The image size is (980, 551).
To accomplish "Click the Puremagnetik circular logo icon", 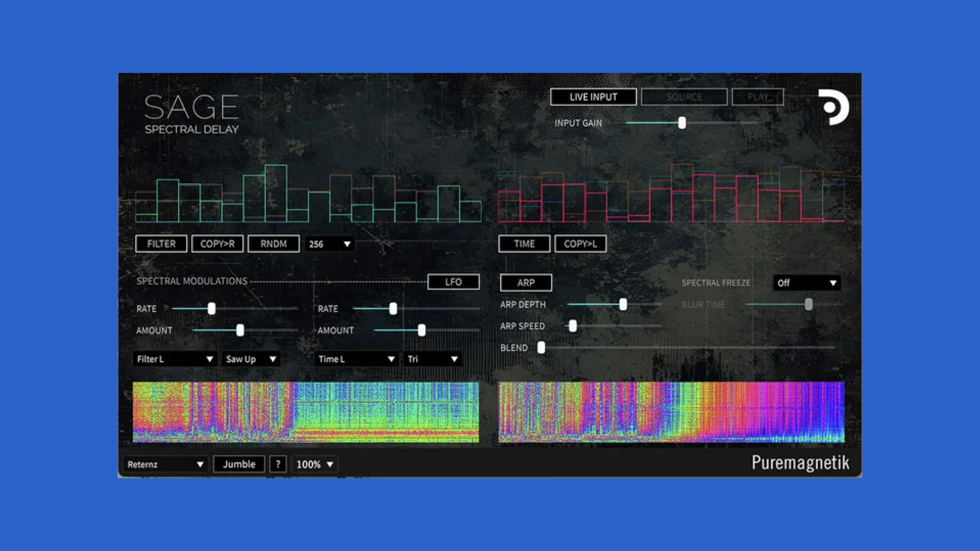I will 834,107.
